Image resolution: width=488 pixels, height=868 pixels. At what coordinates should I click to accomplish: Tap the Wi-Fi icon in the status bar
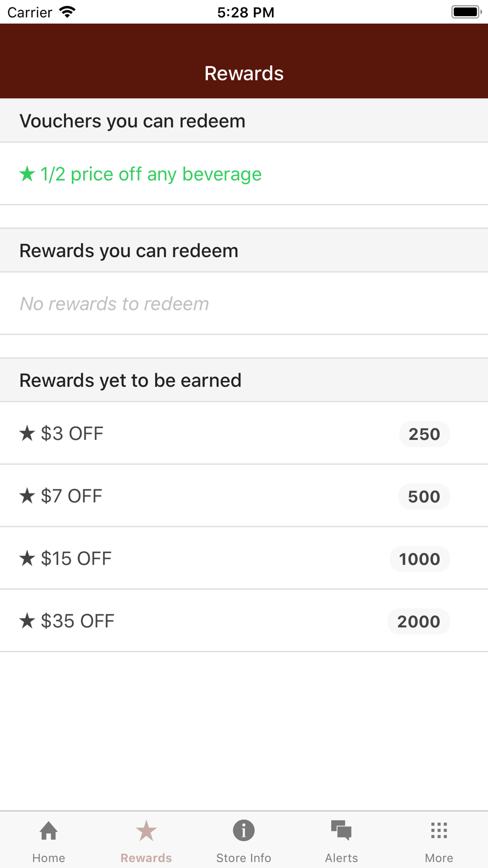click(67, 12)
